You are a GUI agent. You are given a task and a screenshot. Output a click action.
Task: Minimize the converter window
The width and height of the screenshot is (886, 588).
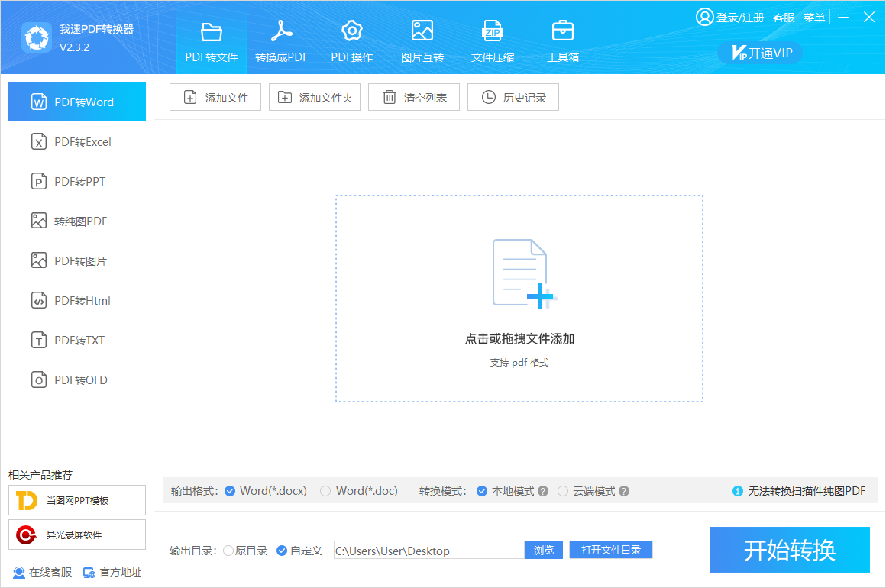(843, 17)
